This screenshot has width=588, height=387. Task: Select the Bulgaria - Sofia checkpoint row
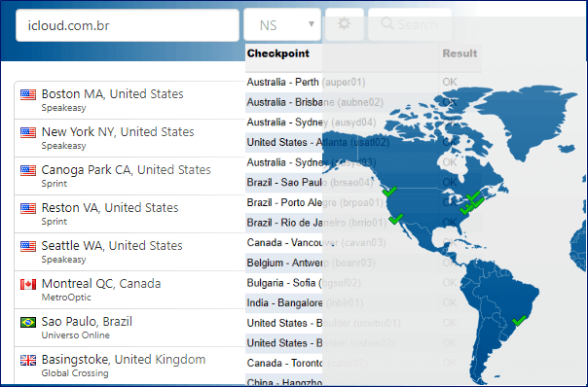click(x=363, y=283)
